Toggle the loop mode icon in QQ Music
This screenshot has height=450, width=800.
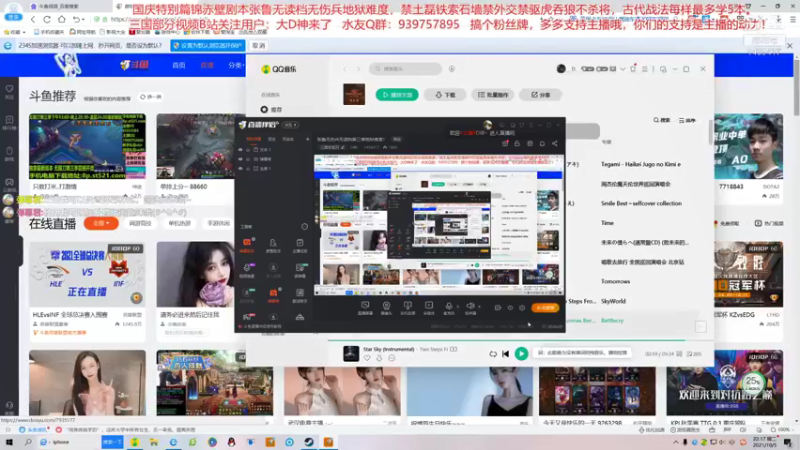(x=493, y=354)
